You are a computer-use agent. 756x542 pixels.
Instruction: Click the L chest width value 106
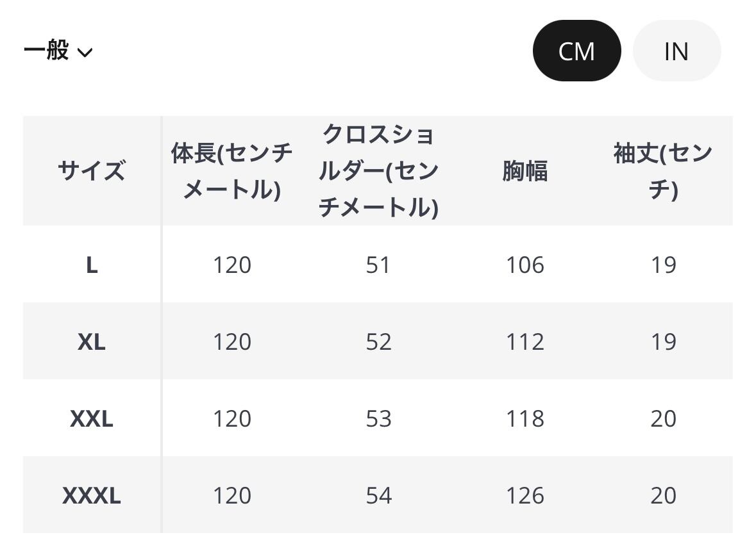coord(525,265)
